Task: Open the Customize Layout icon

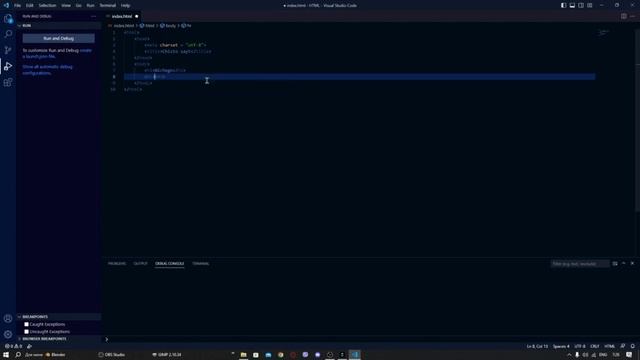Action: pyautogui.click(x=590, y=5)
